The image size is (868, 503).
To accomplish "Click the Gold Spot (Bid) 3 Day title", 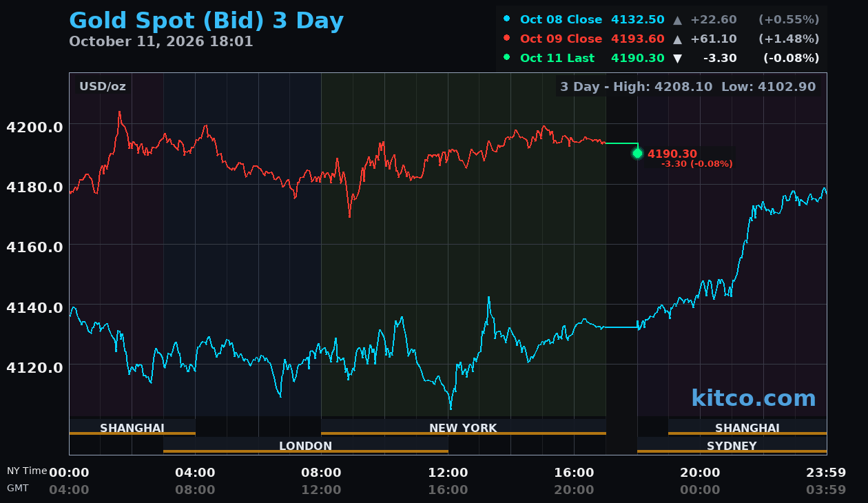I will (206, 21).
